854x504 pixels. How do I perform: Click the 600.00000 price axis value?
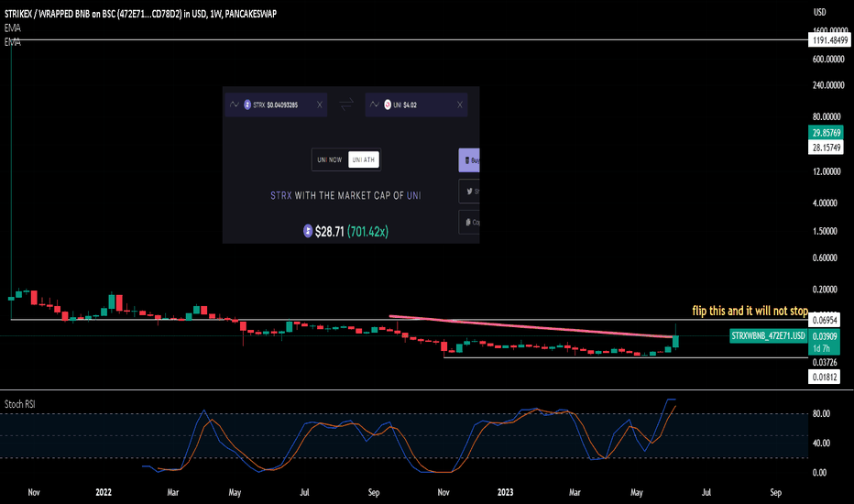tap(828, 59)
